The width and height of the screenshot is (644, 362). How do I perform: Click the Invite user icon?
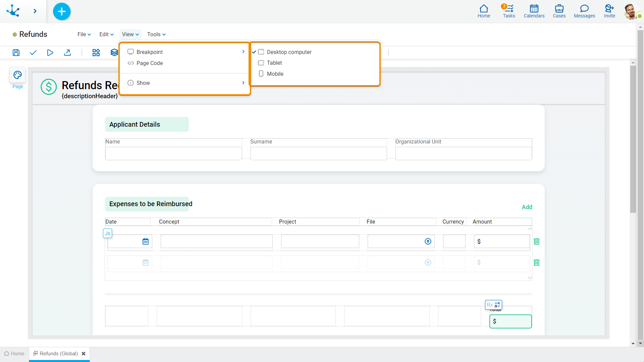(x=609, y=11)
